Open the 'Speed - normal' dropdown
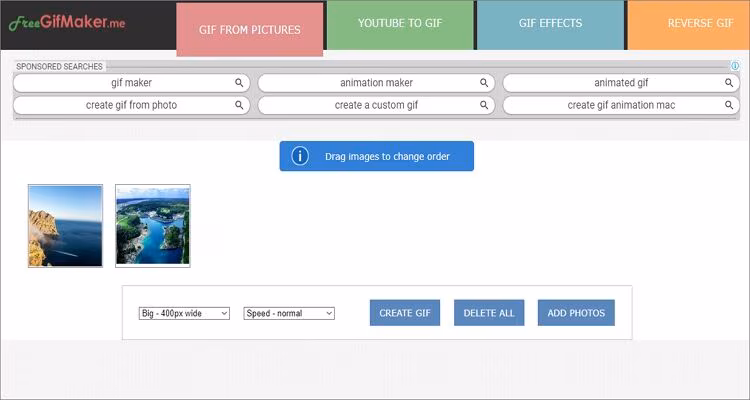This screenshot has width=750, height=400. click(289, 313)
